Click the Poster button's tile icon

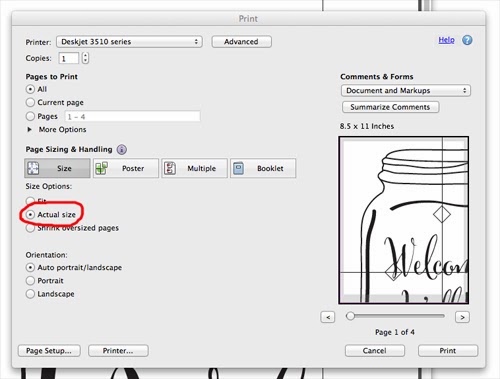tap(101, 168)
